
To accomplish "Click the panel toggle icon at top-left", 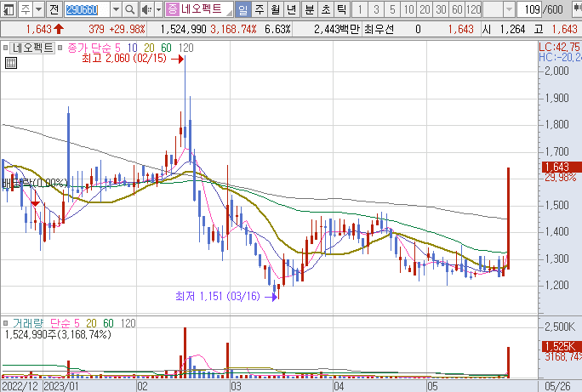I will click(9, 9).
